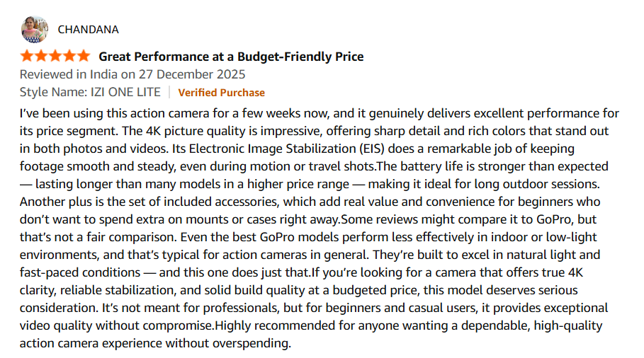Open the CHANDANA reviewer name
The height and width of the screenshot is (358, 644).
88,30
